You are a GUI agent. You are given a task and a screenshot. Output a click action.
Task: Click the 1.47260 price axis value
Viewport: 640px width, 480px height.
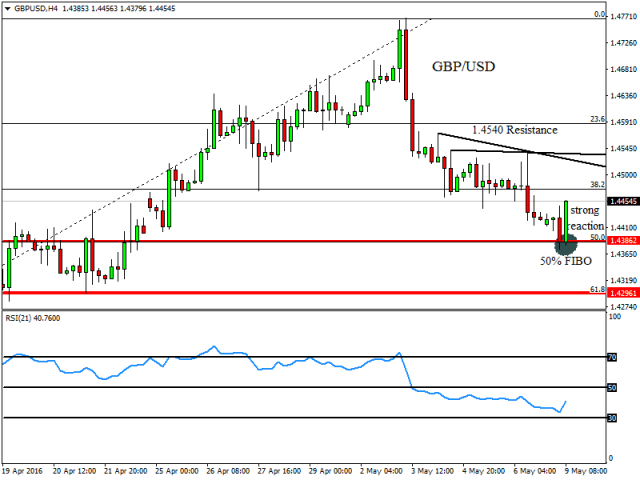623,43
